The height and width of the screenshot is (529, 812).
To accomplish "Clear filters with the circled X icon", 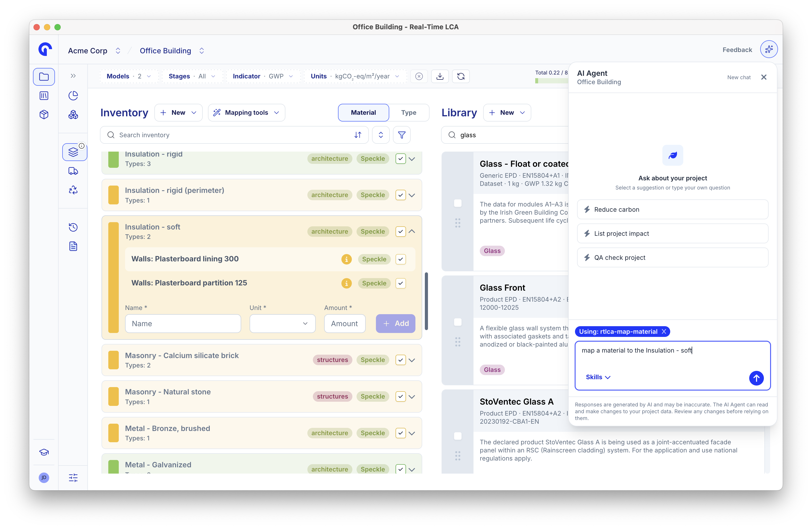I will pyautogui.click(x=419, y=76).
